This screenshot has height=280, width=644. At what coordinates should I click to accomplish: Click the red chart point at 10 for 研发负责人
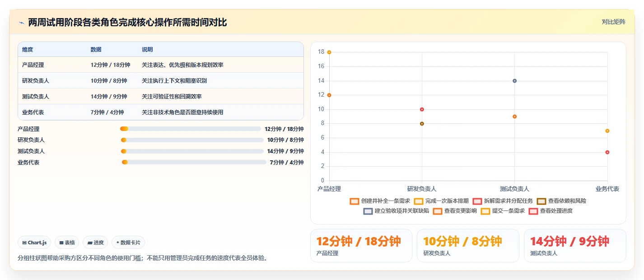point(422,109)
